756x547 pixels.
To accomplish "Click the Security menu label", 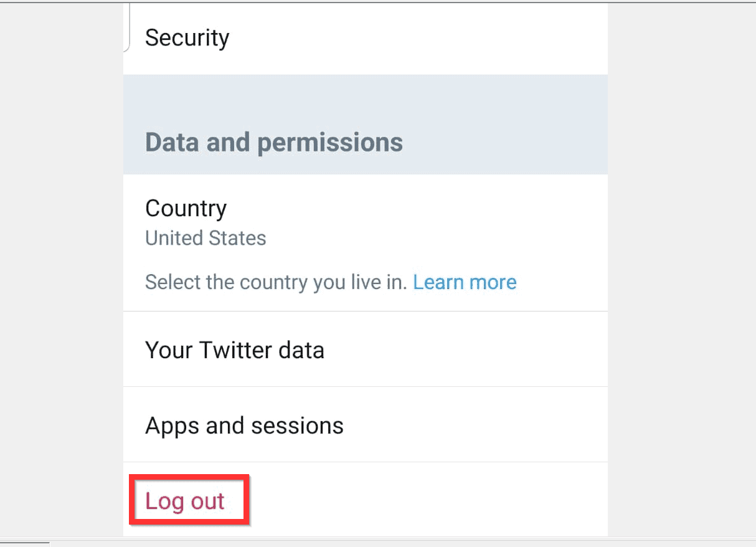I will 187,37.
